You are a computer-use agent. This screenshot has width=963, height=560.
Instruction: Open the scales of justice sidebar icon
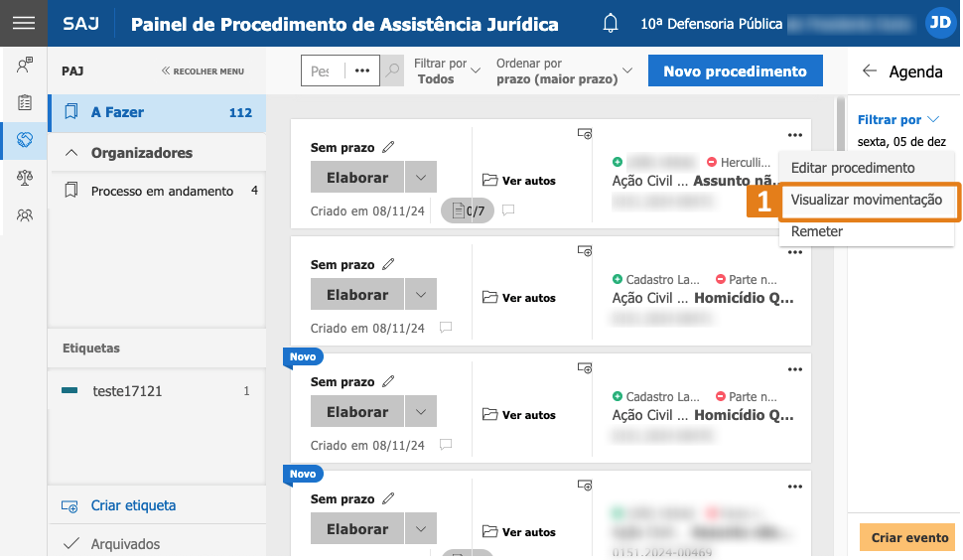pyautogui.click(x=25, y=178)
